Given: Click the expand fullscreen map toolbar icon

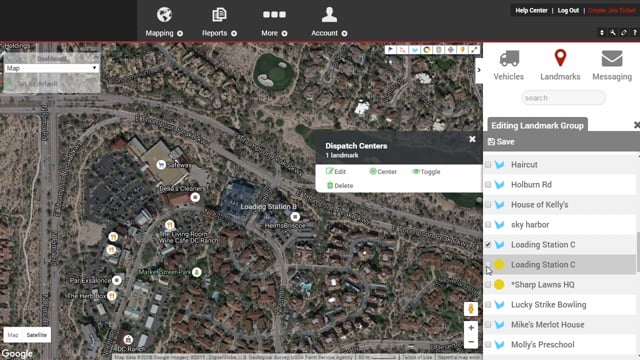Looking at the screenshot, I should tap(474, 50).
